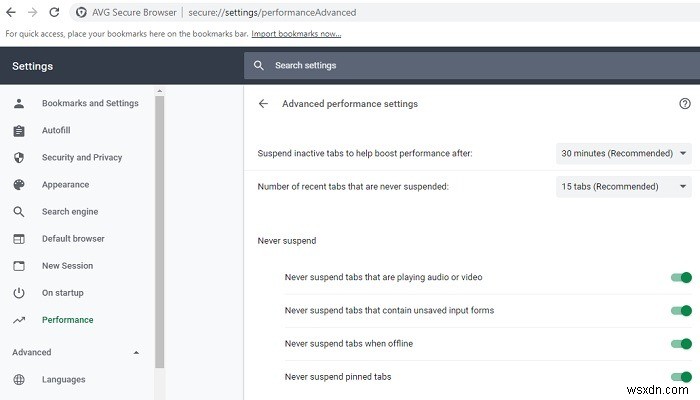Open the help question mark icon
700x400 pixels.
click(x=684, y=103)
